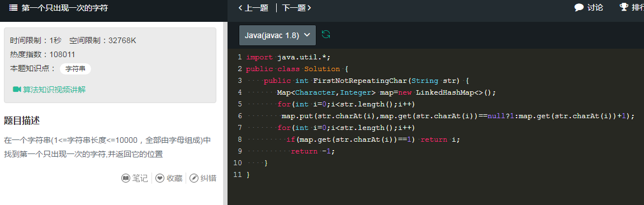Click the notes book icon

coord(126,178)
